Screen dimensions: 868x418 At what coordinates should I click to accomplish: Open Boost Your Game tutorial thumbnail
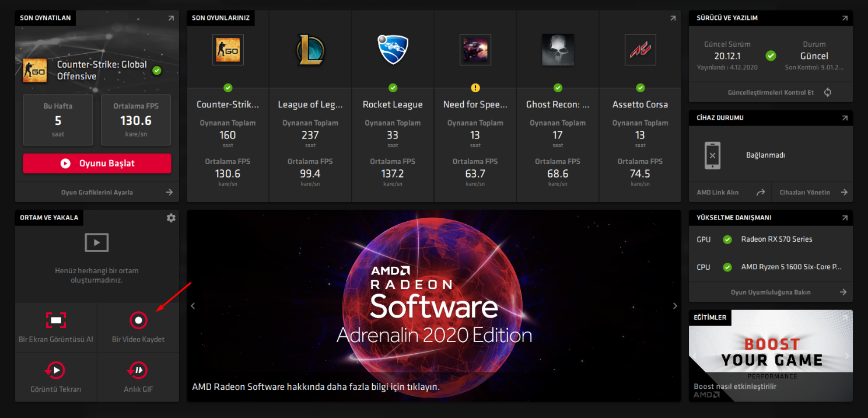click(x=771, y=355)
